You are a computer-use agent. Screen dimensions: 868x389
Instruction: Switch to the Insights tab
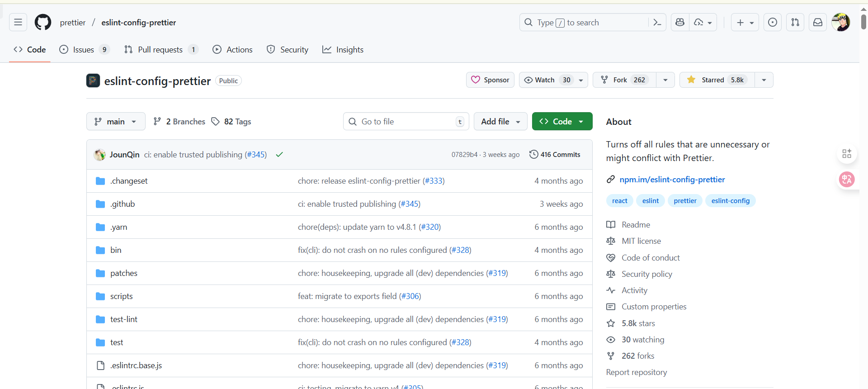(343, 50)
